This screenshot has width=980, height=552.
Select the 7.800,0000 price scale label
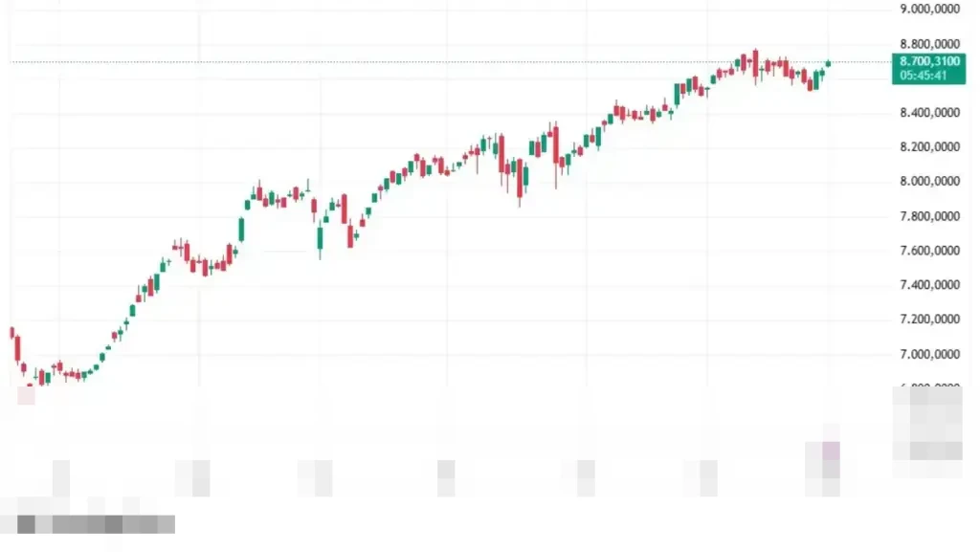tap(930, 216)
